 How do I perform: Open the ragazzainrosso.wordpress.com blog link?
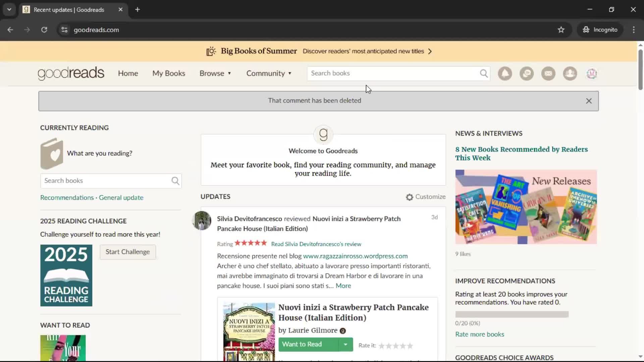(355, 256)
